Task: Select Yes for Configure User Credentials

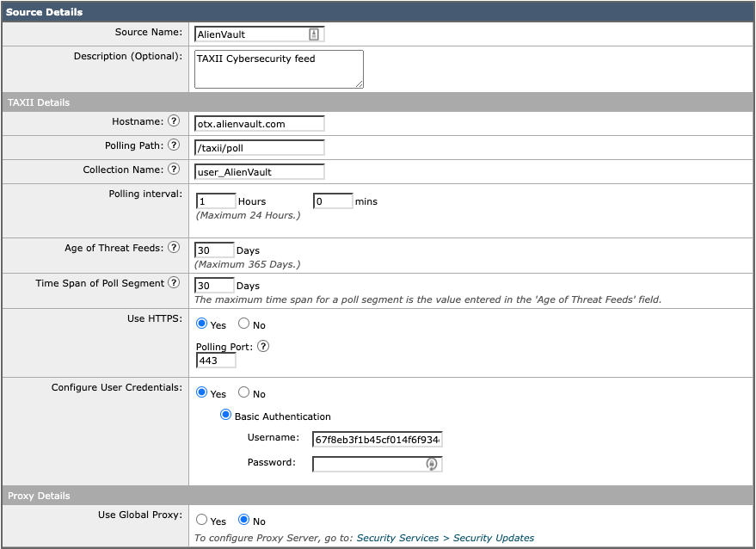Action: click(201, 392)
